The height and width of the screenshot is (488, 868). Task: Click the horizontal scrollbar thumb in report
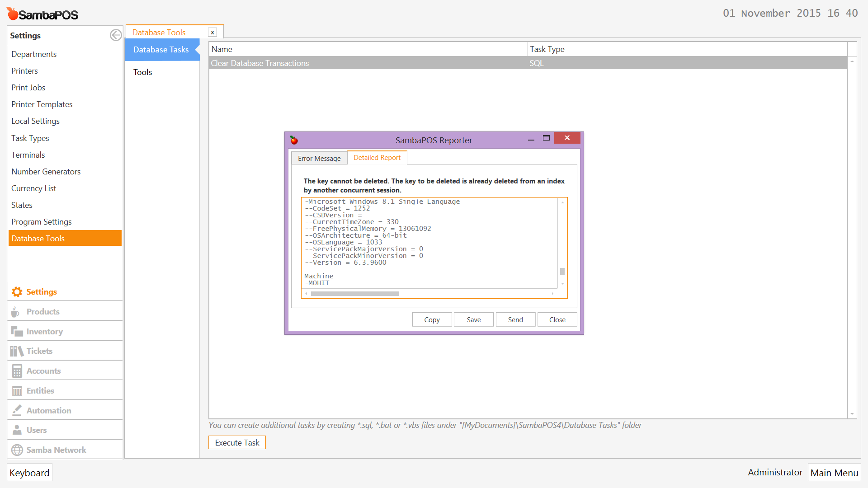pyautogui.click(x=355, y=294)
